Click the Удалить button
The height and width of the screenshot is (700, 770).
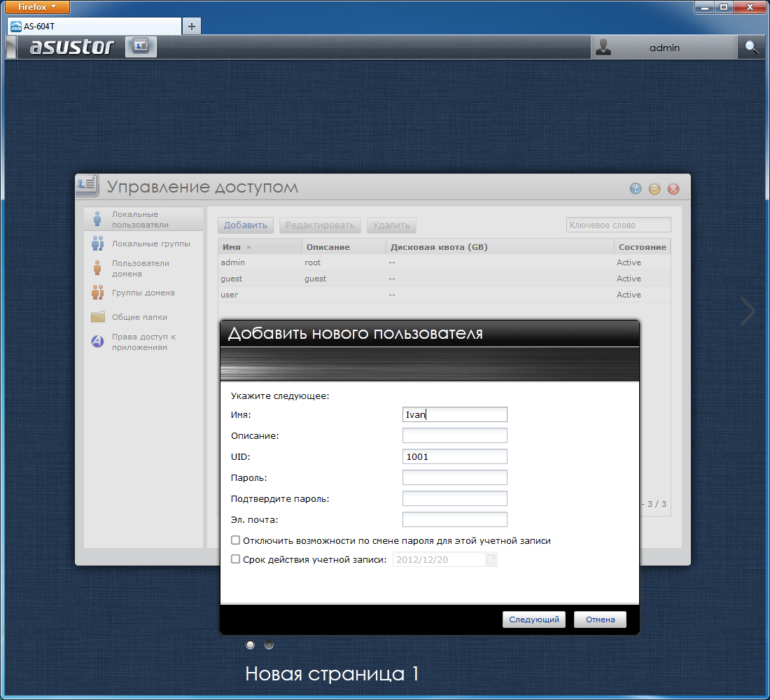coord(391,225)
